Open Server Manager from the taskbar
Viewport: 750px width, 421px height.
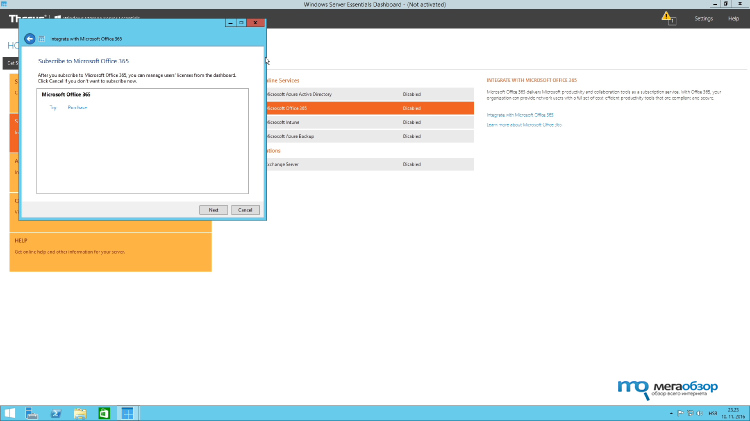tap(32, 413)
